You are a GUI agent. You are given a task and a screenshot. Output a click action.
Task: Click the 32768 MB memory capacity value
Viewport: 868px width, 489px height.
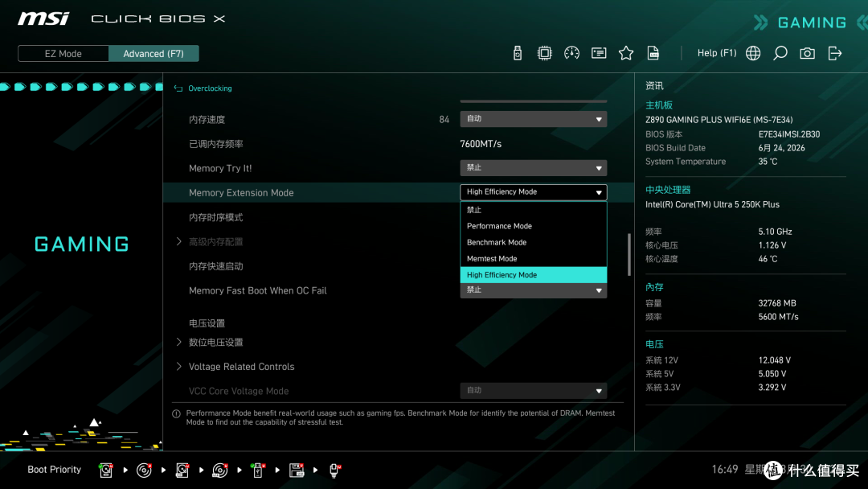point(776,303)
